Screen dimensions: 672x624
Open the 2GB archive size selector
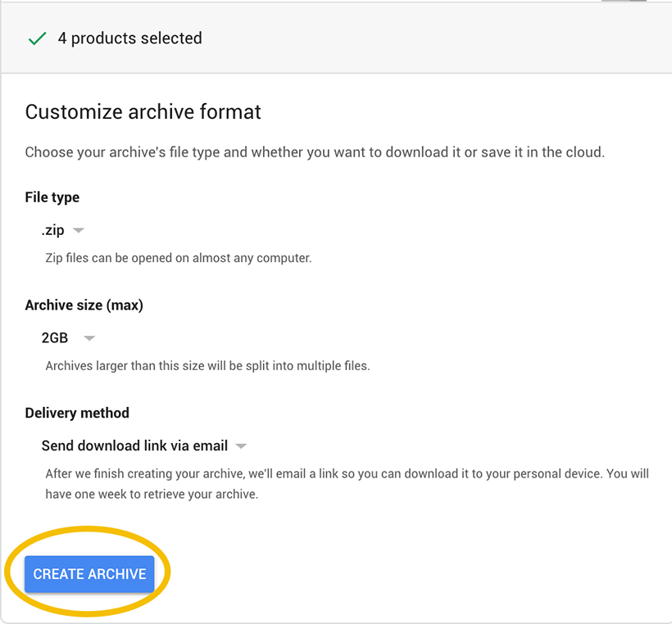55,337
